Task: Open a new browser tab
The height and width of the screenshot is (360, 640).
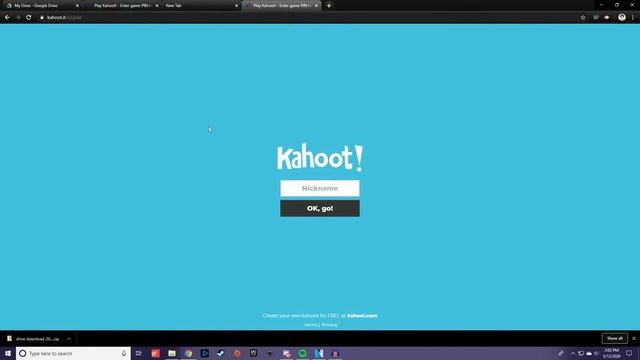Action: coord(329,6)
